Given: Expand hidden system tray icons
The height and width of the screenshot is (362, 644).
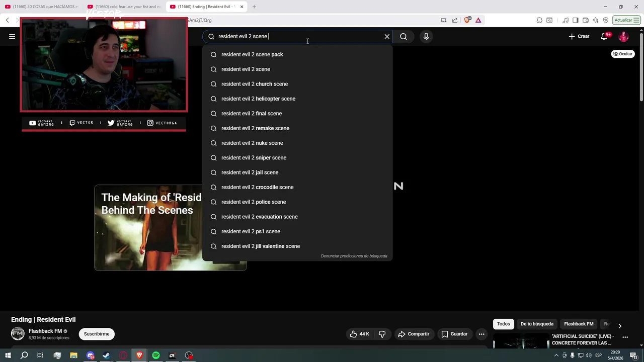Looking at the screenshot, I should pyautogui.click(x=556, y=355).
